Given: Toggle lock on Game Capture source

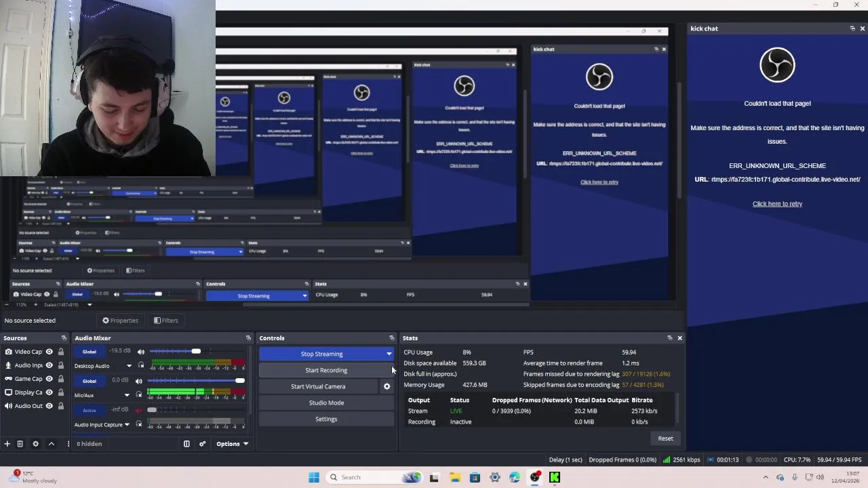Looking at the screenshot, I should click(60, 379).
